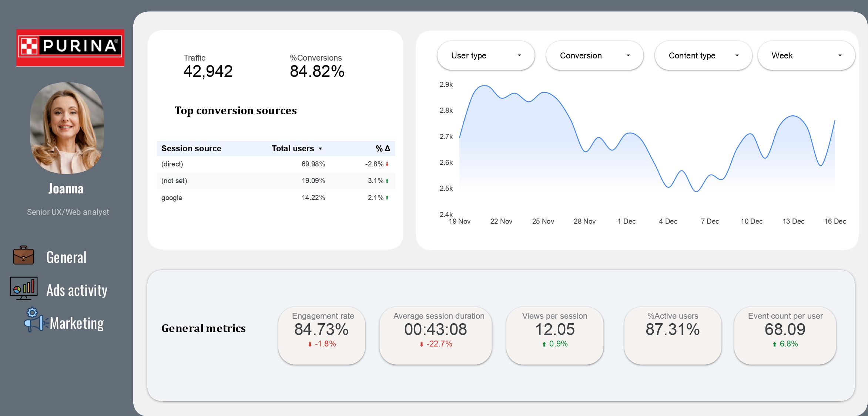Screen dimensions: 868x416
Task: Click the % Δ column header
Action: [x=383, y=149]
